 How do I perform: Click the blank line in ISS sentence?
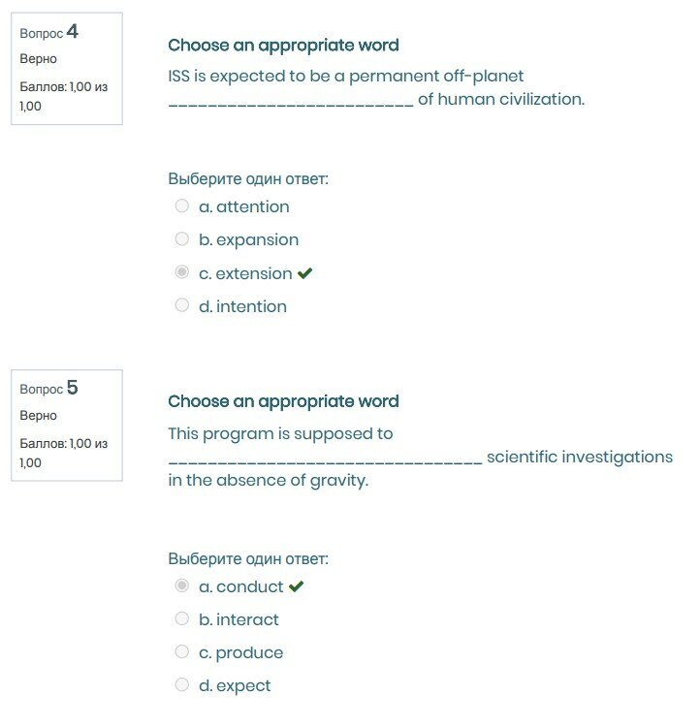click(x=291, y=101)
